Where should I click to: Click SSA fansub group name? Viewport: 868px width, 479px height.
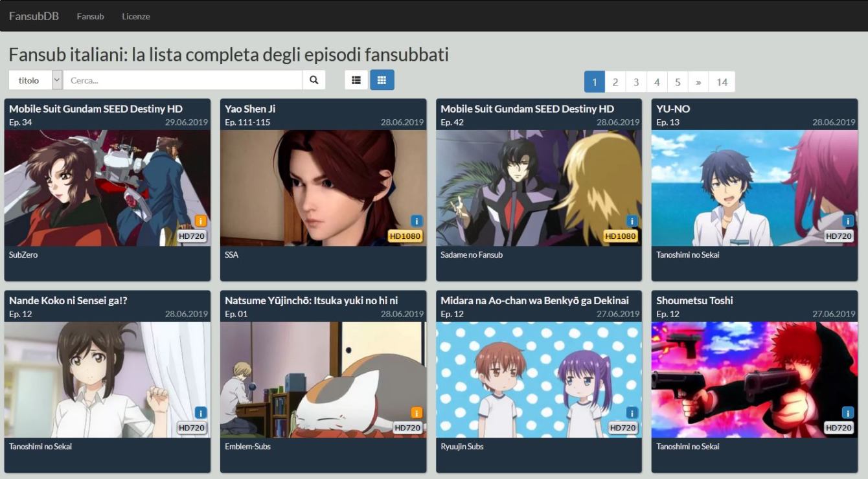231,255
